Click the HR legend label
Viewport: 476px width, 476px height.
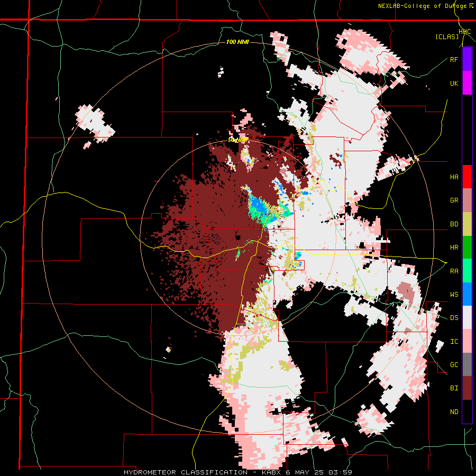454,248
